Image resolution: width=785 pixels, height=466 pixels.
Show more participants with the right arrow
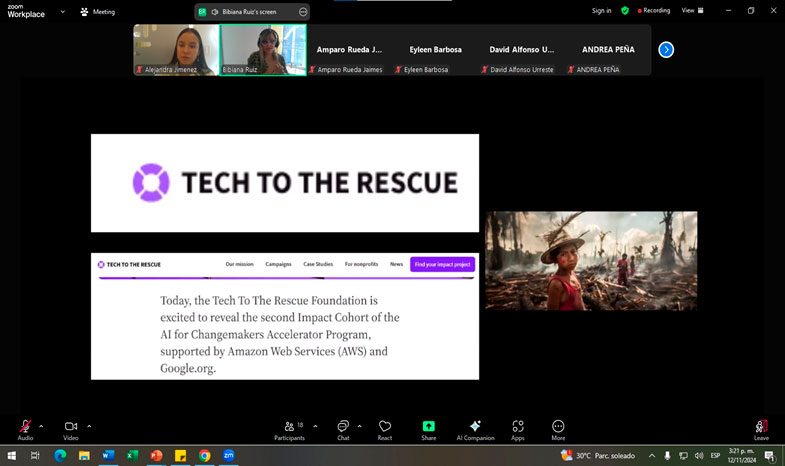[666, 49]
